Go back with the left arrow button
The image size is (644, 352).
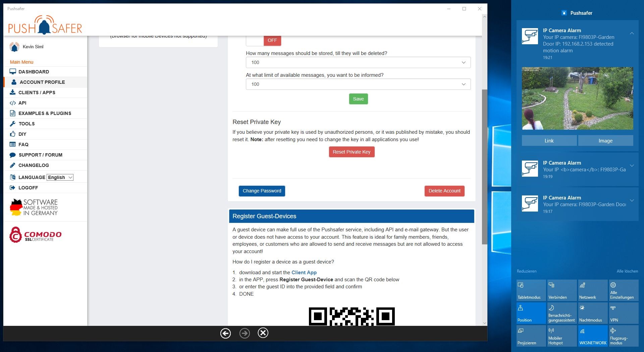point(225,333)
